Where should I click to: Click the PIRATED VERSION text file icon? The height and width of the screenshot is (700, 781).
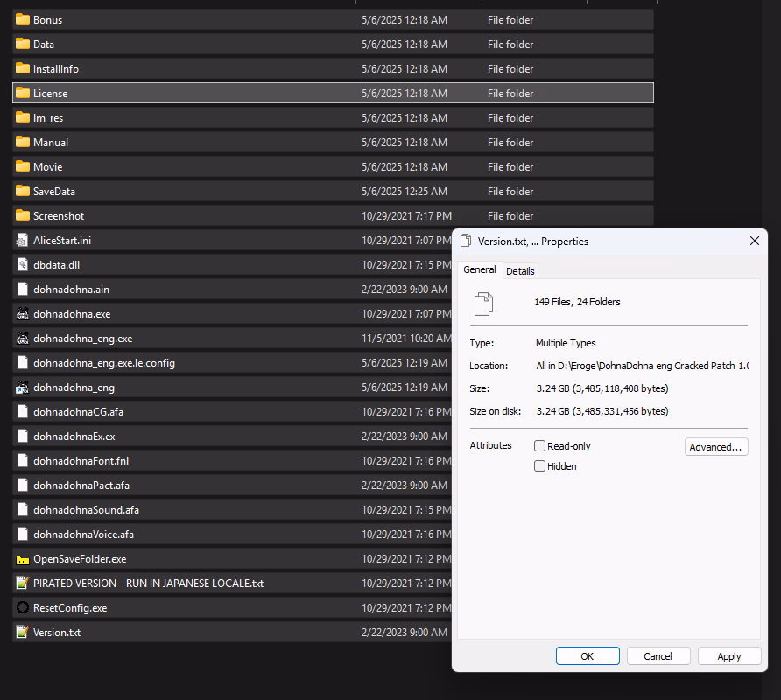23,583
